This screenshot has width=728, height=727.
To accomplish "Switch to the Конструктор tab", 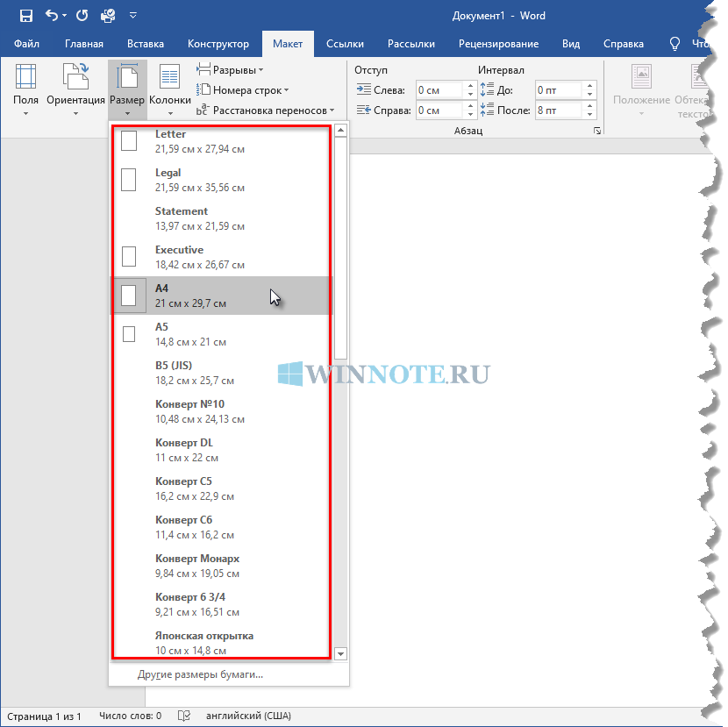I will click(x=218, y=44).
